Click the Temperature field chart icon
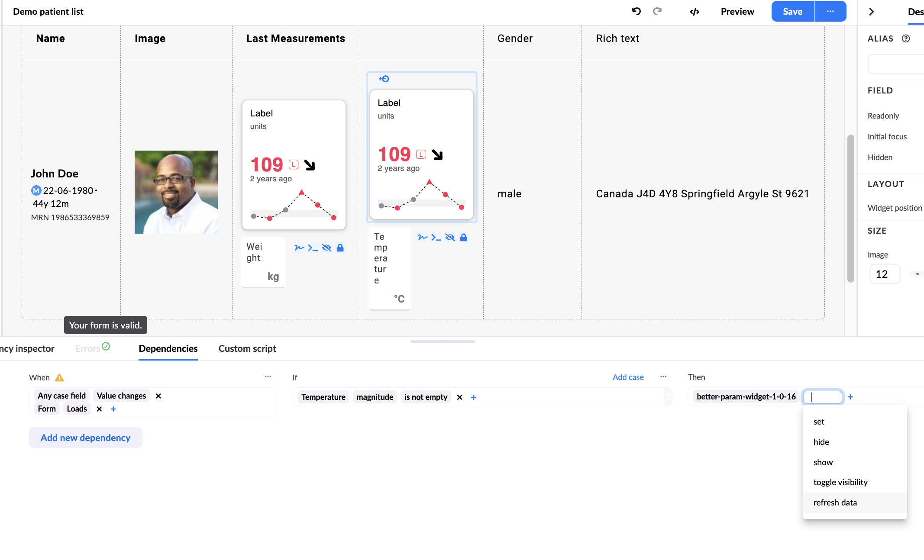924x560 pixels. click(423, 237)
